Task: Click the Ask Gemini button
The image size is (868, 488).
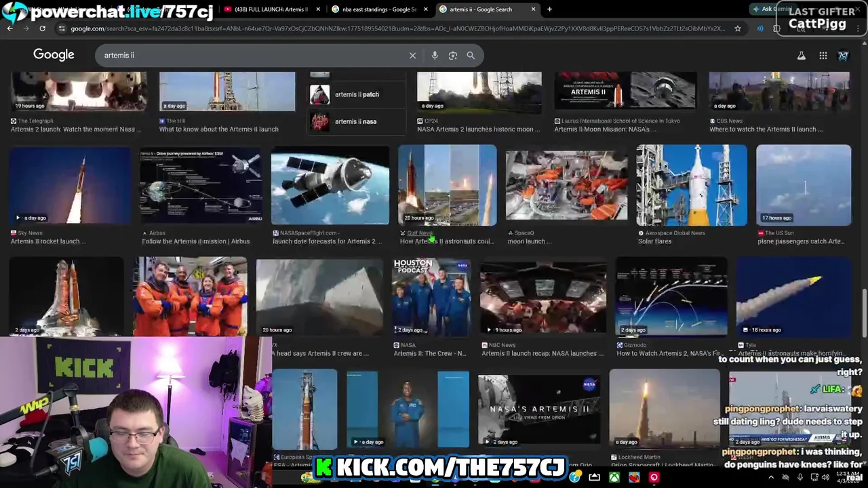Action: pos(773,9)
